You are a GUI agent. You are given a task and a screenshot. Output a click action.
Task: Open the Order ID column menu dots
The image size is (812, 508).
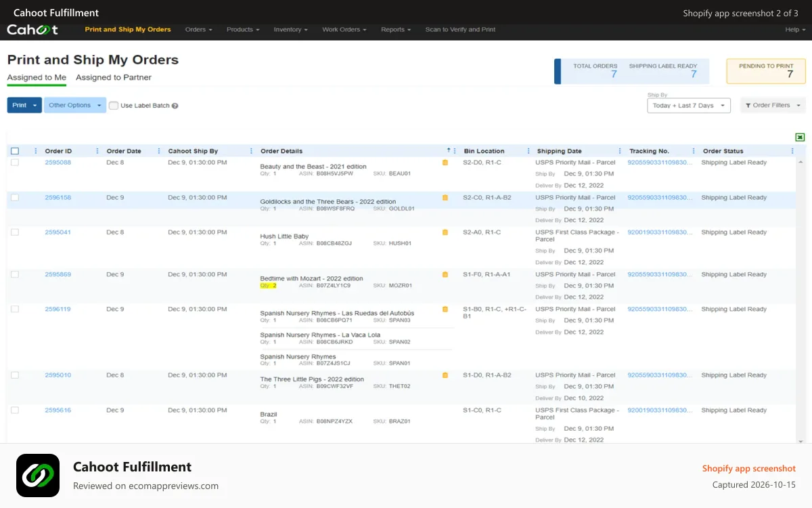point(97,151)
